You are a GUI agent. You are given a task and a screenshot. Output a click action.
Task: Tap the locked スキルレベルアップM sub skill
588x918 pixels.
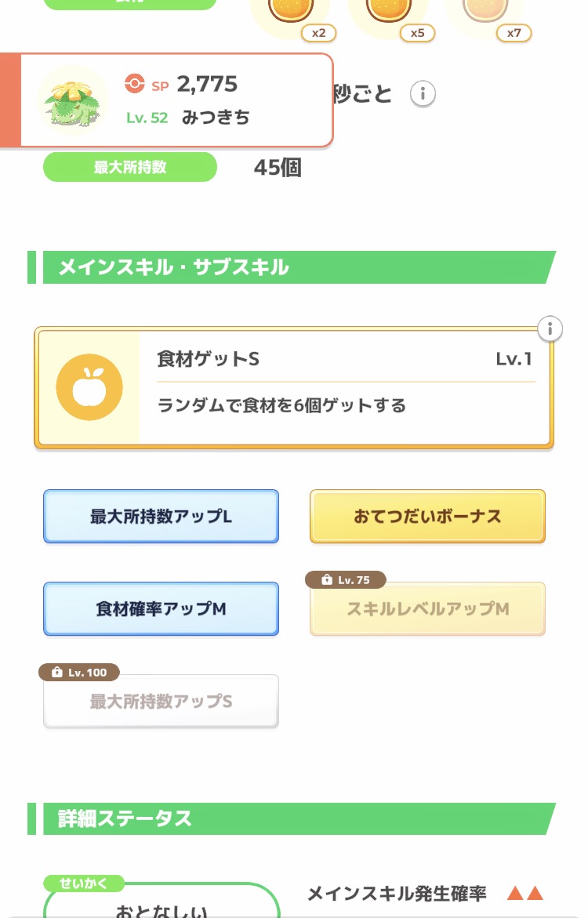[427, 609]
